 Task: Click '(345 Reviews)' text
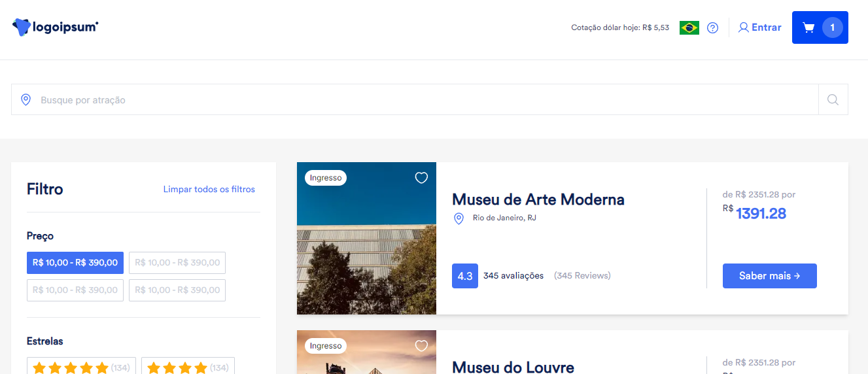point(582,276)
